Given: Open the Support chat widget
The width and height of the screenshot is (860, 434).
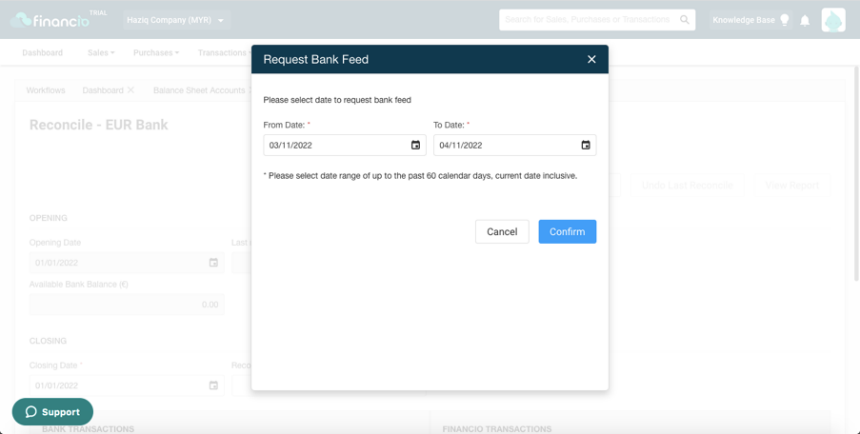Looking at the screenshot, I should (53, 412).
